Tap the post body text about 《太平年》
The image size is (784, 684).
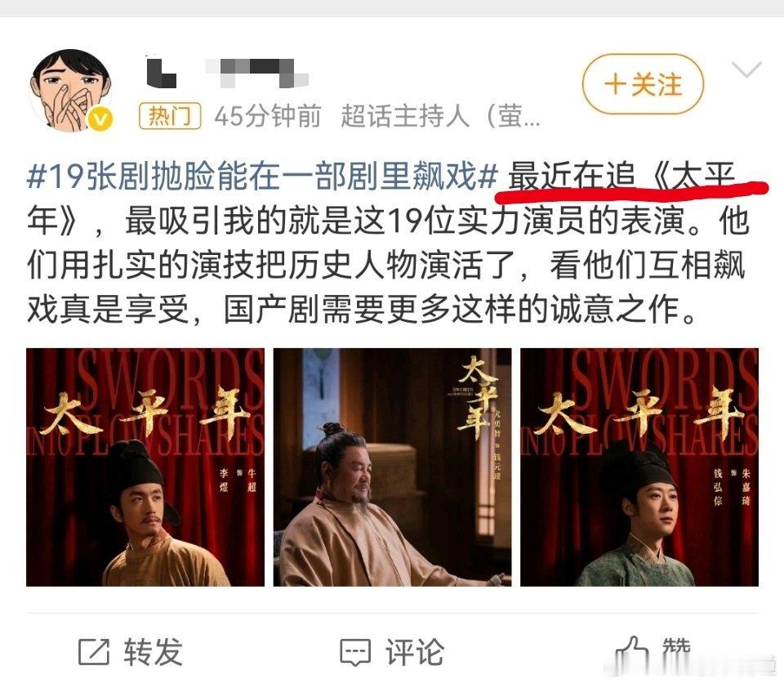(388, 243)
